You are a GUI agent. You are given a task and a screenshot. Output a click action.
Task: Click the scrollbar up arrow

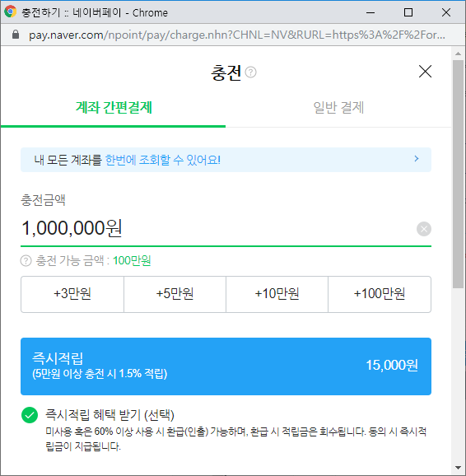[x=458, y=54]
